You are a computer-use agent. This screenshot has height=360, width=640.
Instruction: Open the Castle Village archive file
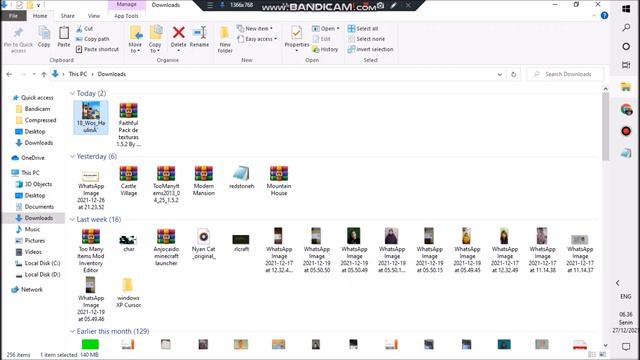point(128,181)
